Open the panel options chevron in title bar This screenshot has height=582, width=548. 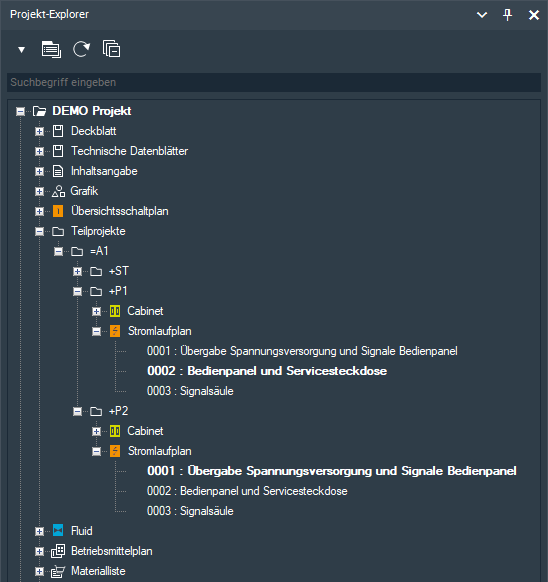coord(482,15)
